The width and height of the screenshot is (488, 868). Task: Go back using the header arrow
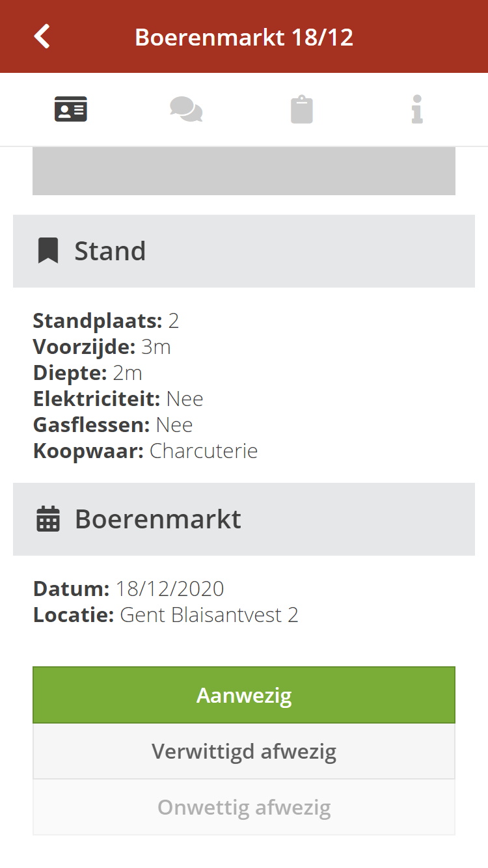[x=42, y=36]
